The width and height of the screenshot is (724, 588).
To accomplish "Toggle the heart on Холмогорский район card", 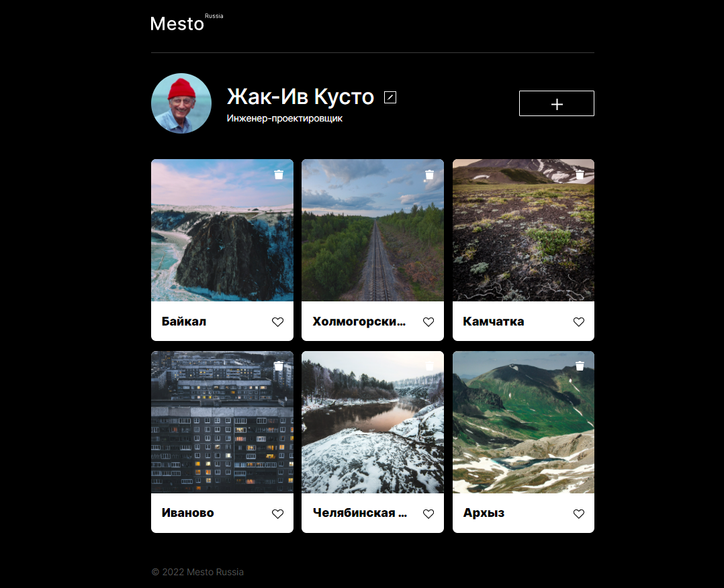I will [428, 322].
